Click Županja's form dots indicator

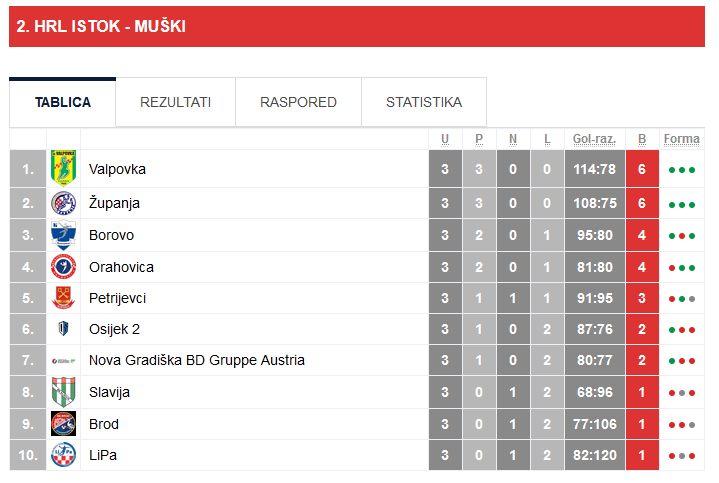[681, 204]
